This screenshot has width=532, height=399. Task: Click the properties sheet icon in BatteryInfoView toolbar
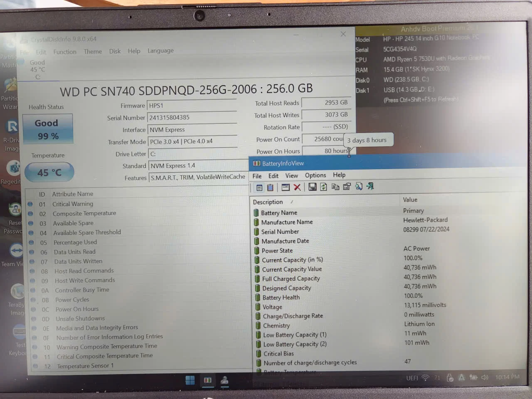coord(347,187)
